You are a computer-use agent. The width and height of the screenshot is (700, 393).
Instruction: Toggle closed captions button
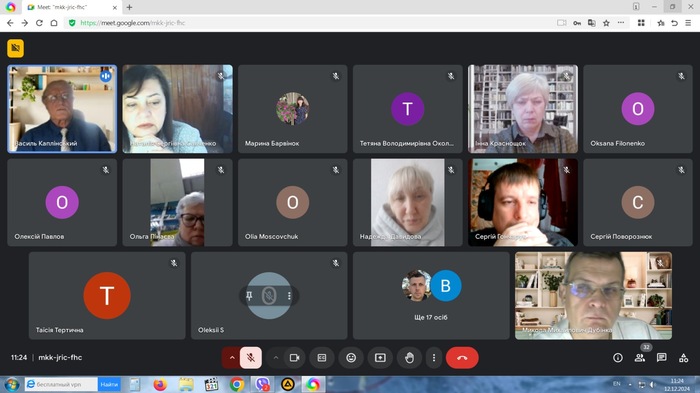(x=322, y=358)
